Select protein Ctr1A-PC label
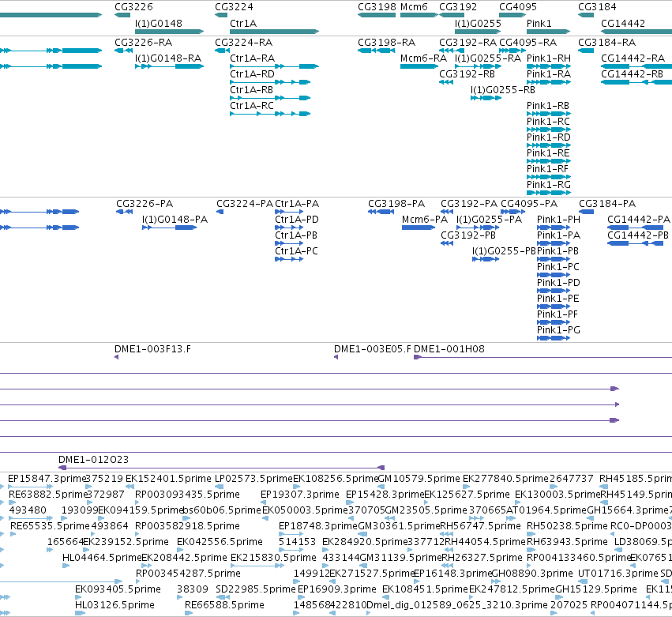This screenshot has width=672, height=617. [296, 251]
